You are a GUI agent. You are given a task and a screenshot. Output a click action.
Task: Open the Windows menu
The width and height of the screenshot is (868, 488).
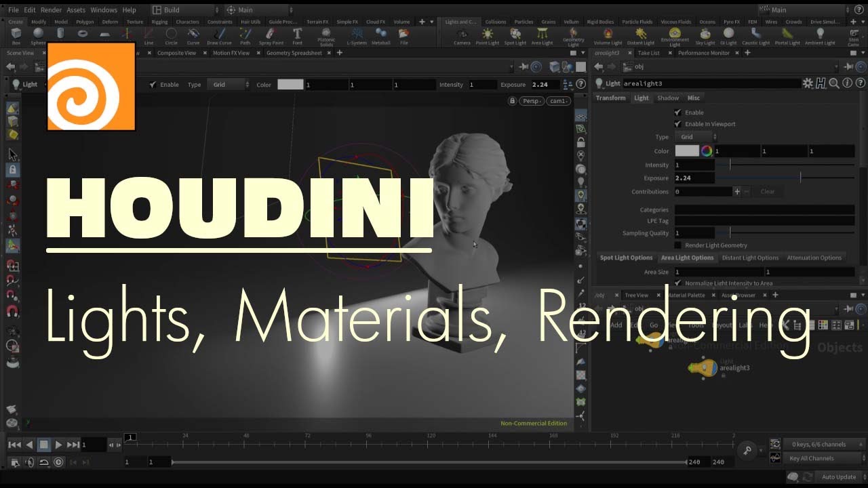pyautogui.click(x=104, y=10)
